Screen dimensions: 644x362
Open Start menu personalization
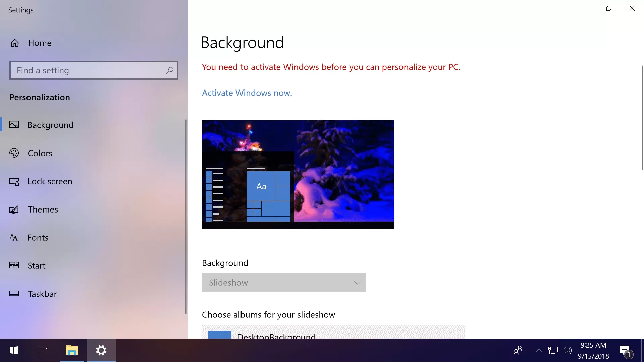[37, 265]
